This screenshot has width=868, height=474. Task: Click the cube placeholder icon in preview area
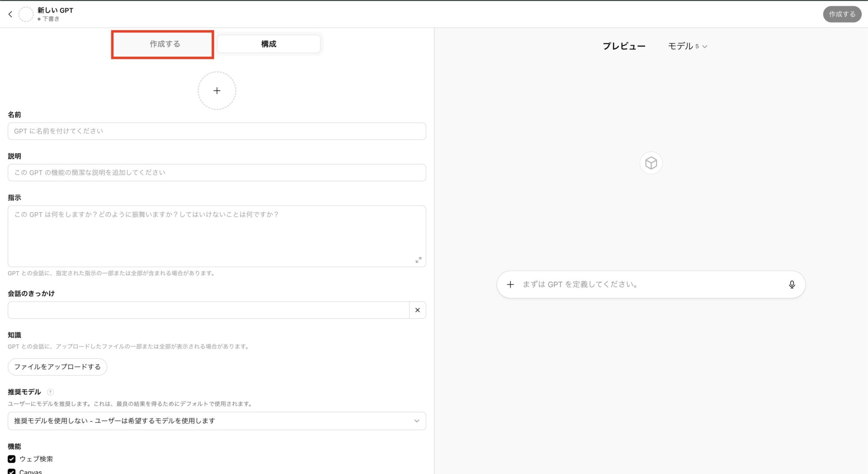(651, 163)
